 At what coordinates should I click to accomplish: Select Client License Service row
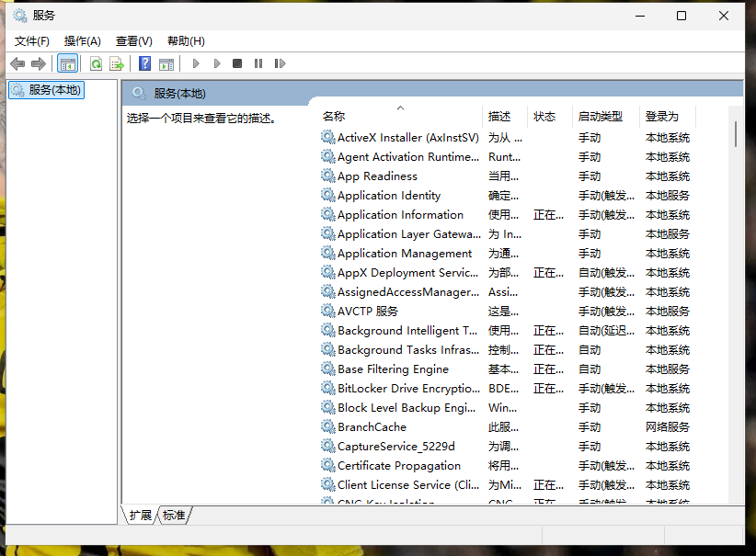(x=408, y=484)
